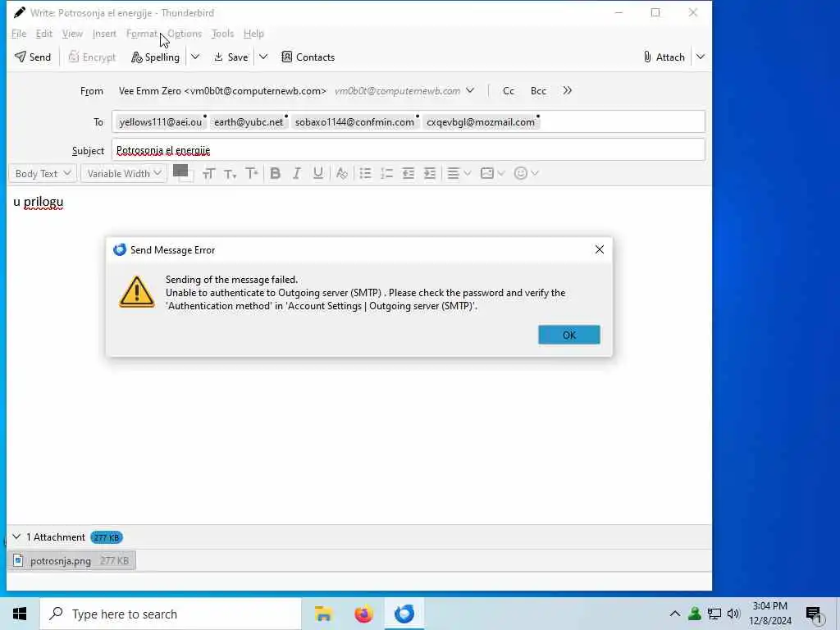840x630 pixels.
Task: Click the green user tray icon
Action: (695, 614)
